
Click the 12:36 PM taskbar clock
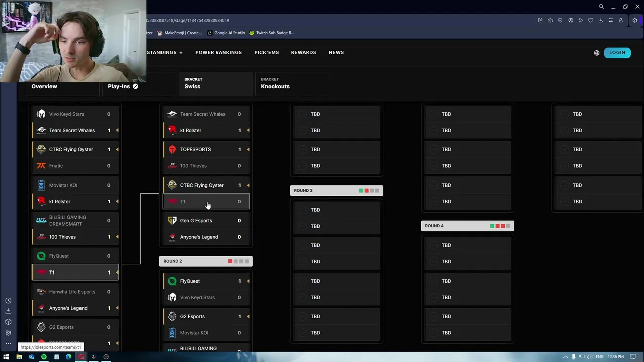tap(615, 357)
